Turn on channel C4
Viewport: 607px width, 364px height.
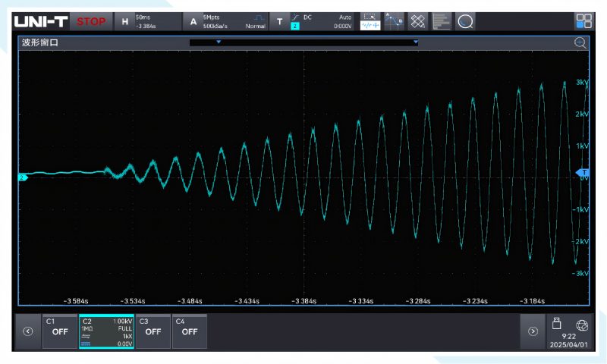(x=189, y=331)
